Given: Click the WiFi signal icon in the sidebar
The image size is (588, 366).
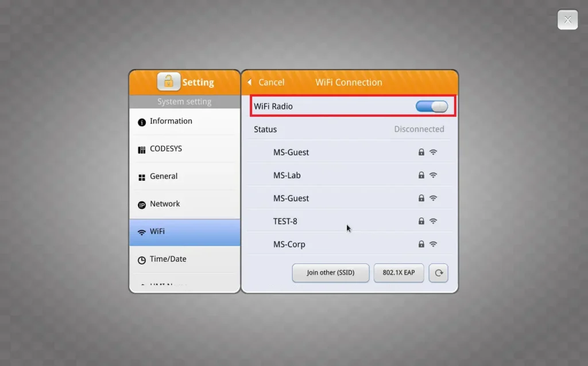Looking at the screenshot, I should (142, 231).
